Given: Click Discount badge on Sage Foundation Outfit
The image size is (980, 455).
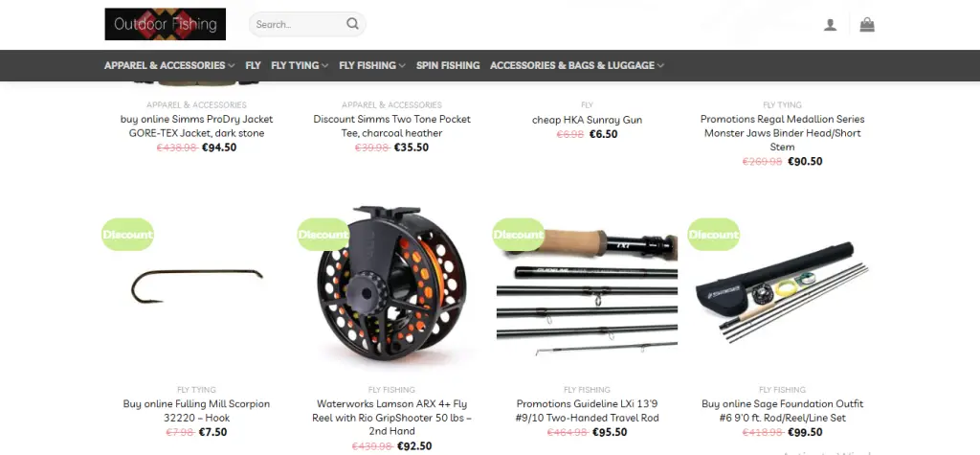Looking at the screenshot, I should click(713, 235).
